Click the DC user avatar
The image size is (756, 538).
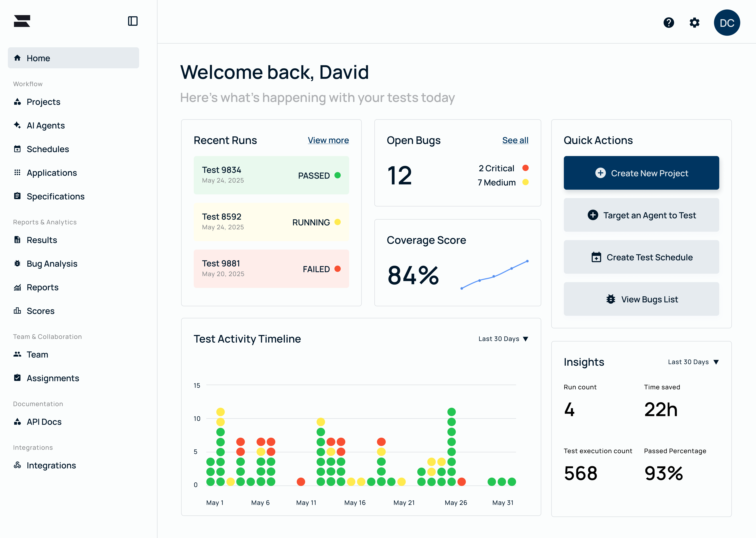[727, 23]
